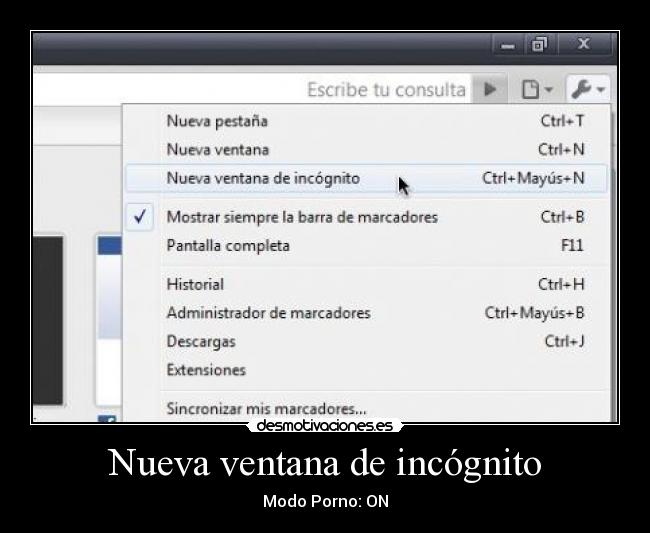Image resolution: width=650 pixels, height=533 pixels.
Task: Click 'Sincronizar mis marcadores...' item
Action: [x=367, y=409]
